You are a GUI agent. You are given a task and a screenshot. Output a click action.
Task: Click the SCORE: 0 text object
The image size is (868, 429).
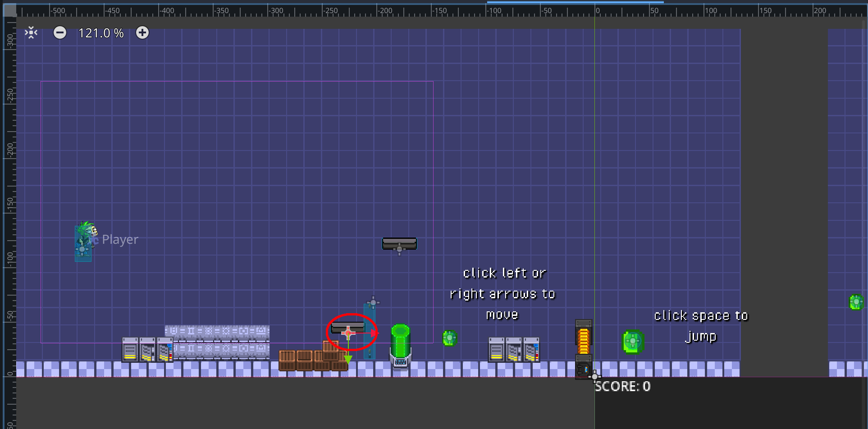coord(622,386)
